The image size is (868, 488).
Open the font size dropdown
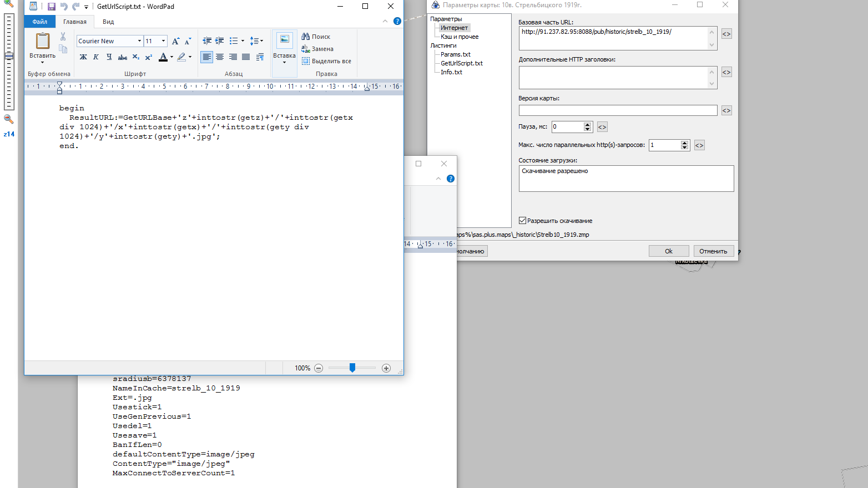pos(163,41)
